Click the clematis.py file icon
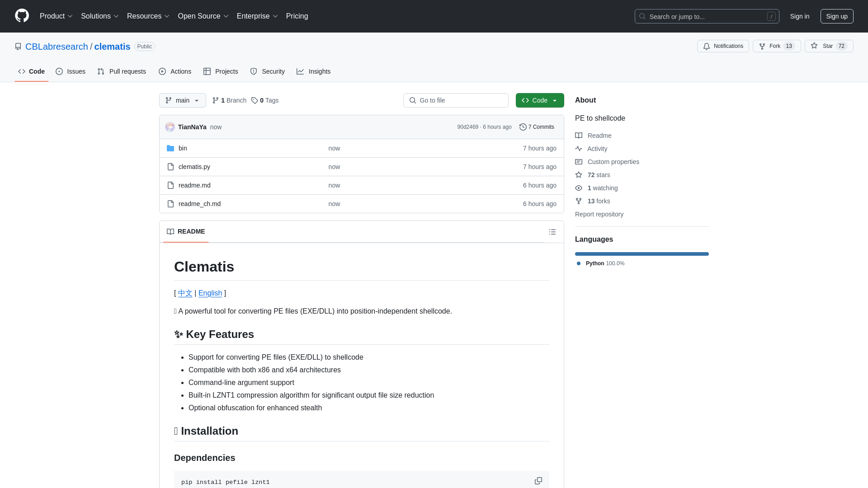Image resolution: width=868 pixels, height=488 pixels. (170, 167)
